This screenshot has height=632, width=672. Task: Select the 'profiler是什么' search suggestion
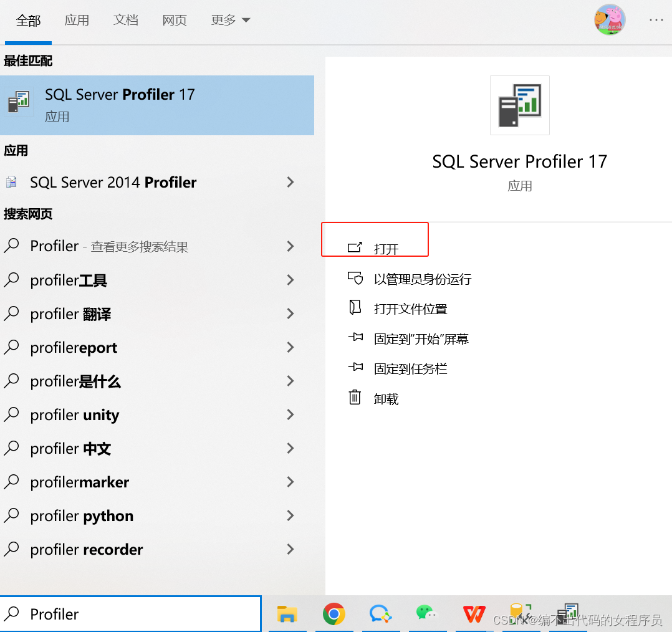pyautogui.click(x=157, y=381)
